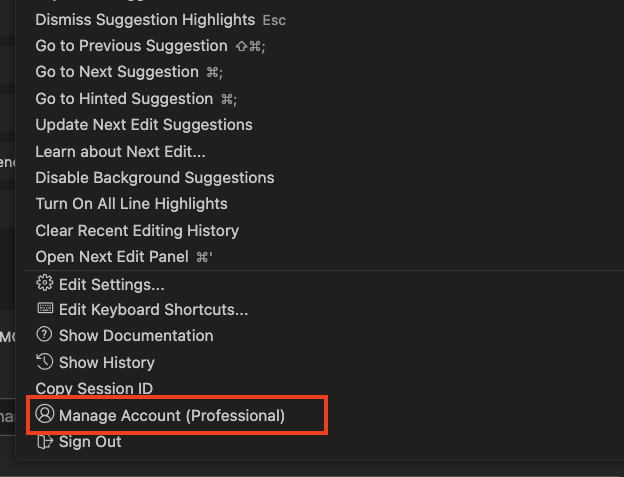Open Next Edit Panel
The image size is (624, 477).
(112, 257)
